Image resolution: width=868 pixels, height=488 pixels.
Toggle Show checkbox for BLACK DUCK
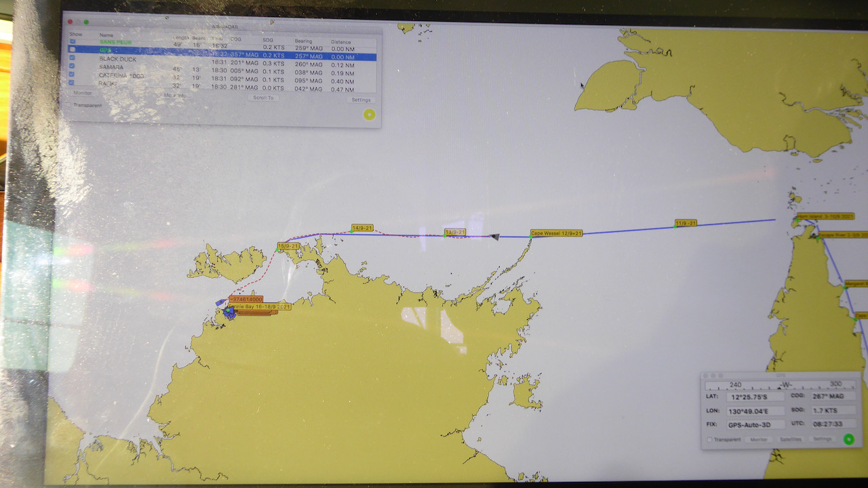73,59
